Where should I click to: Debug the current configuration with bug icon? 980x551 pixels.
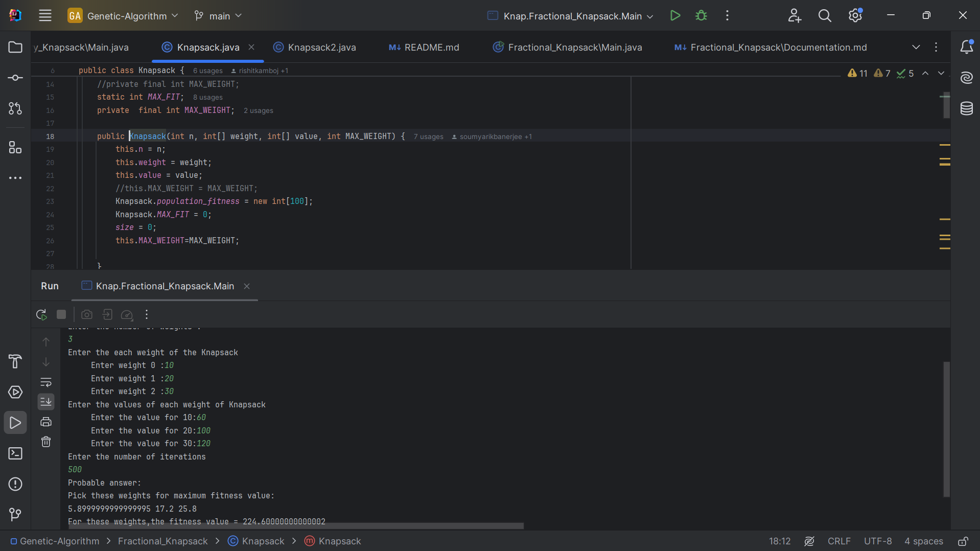point(701,16)
